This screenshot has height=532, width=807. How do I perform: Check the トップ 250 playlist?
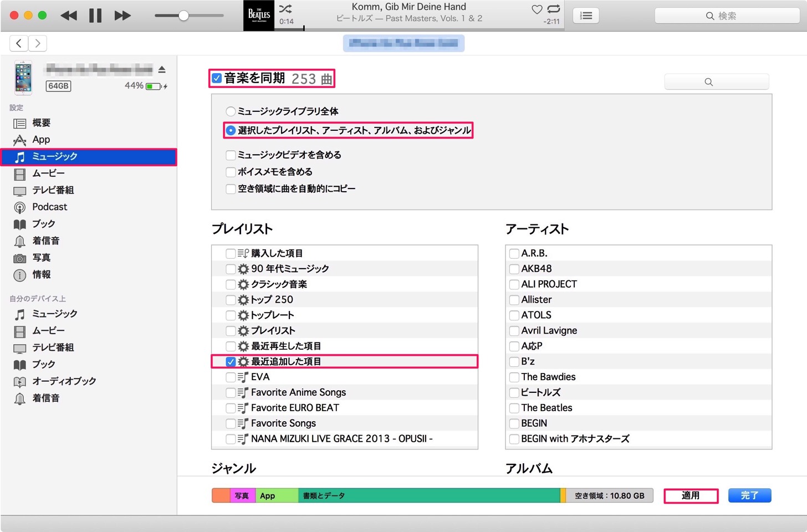(x=231, y=300)
